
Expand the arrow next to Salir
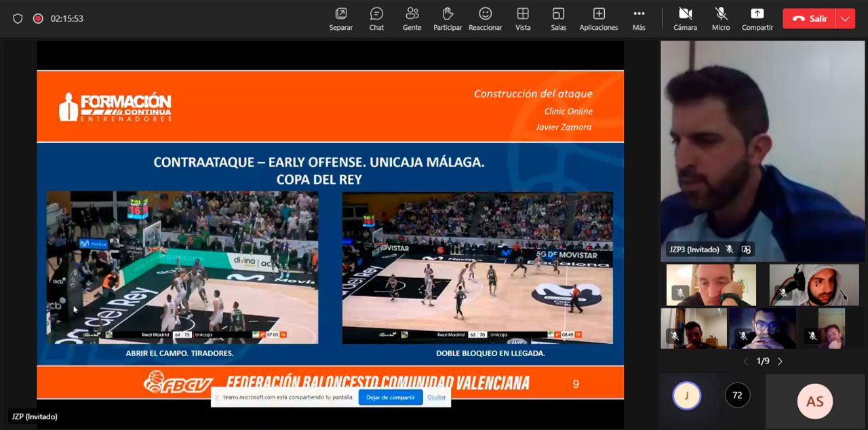pyautogui.click(x=845, y=19)
